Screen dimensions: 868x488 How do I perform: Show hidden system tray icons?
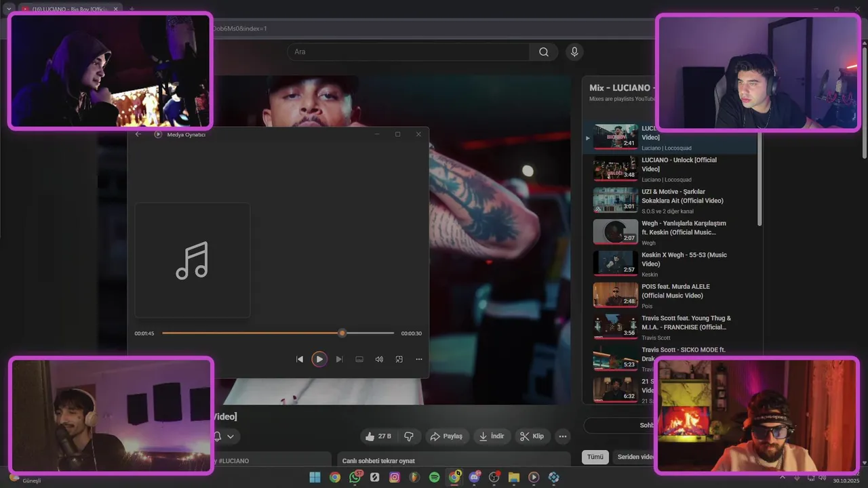[x=784, y=477]
